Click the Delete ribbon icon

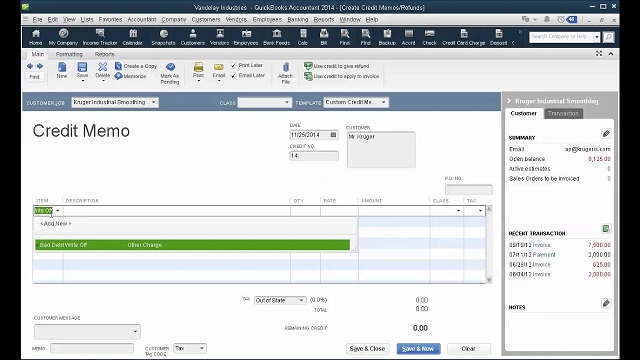pyautogui.click(x=102, y=70)
